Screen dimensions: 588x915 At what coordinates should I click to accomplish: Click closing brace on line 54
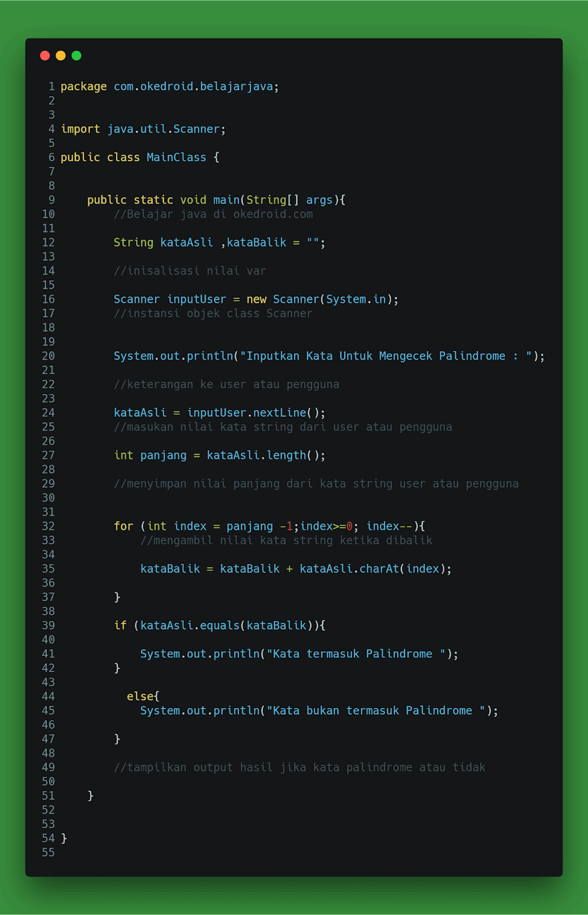pos(64,838)
